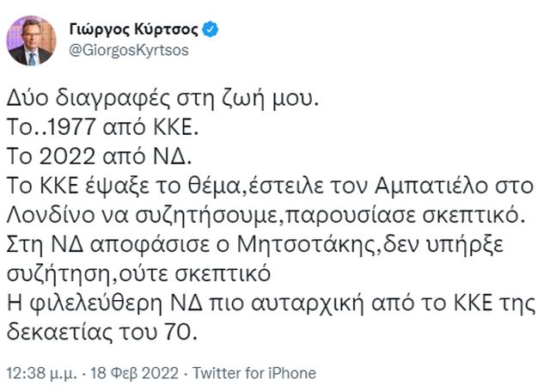
Task: Open Γιώργος Κύρτσος profile picture
Action: pyautogui.click(x=32, y=41)
